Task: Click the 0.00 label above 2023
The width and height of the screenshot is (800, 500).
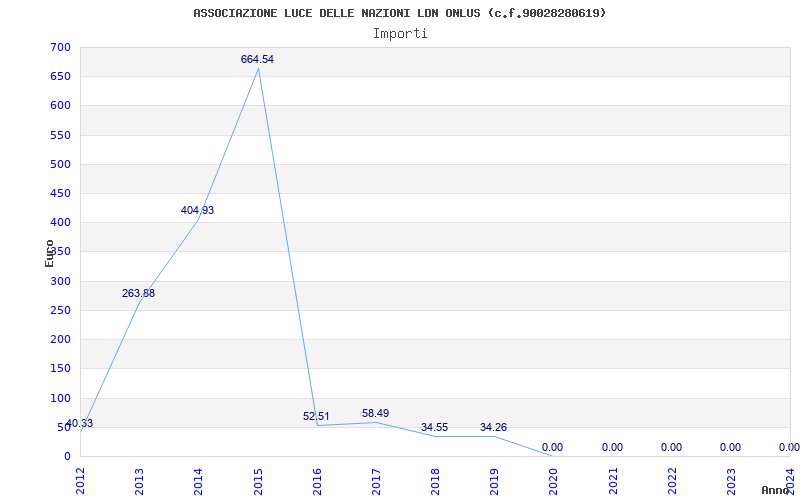Action: click(x=731, y=447)
